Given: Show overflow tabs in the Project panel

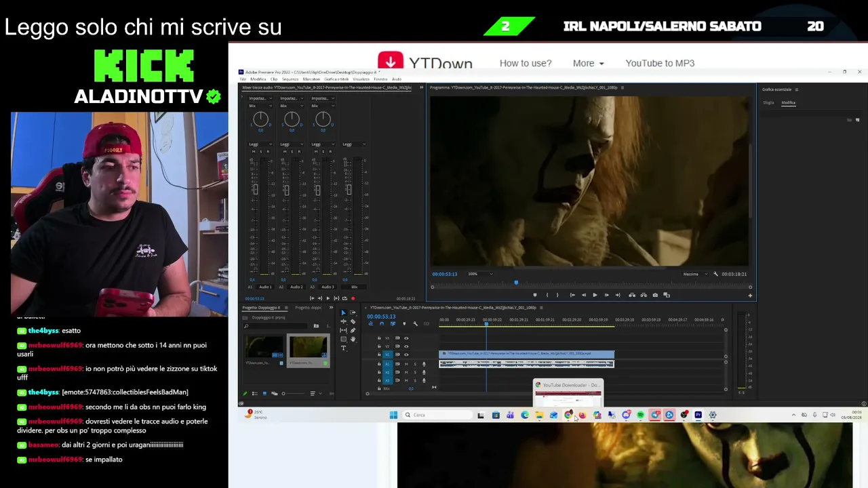Looking at the screenshot, I should point(333,308).
